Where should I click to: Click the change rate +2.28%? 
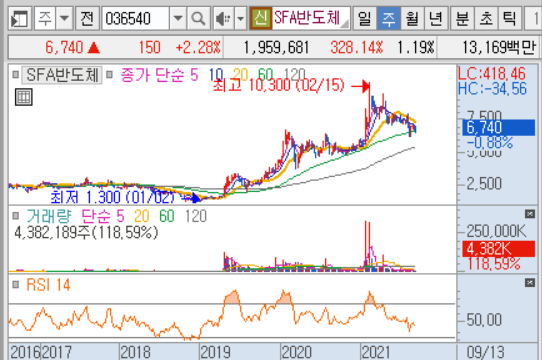pyautogui.click(x=198, y=47)
